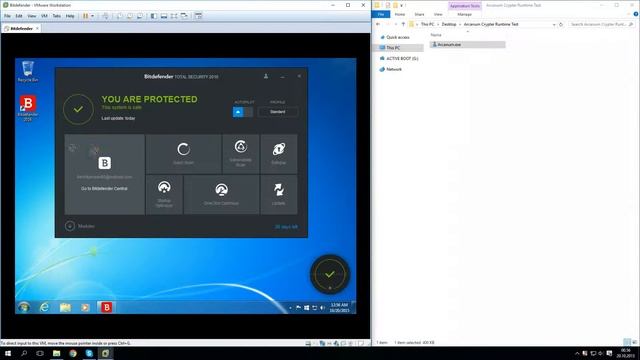Open the Startup Optimizer tile
The height and width of the screenshot is (360, 640).
(x=164, y=195)
